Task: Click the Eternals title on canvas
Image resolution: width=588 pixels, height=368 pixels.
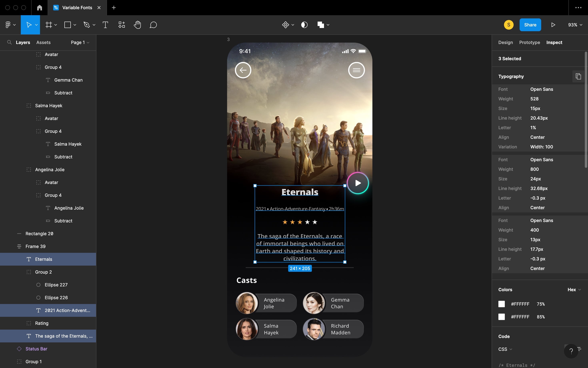Action: (x=300, y=192)
